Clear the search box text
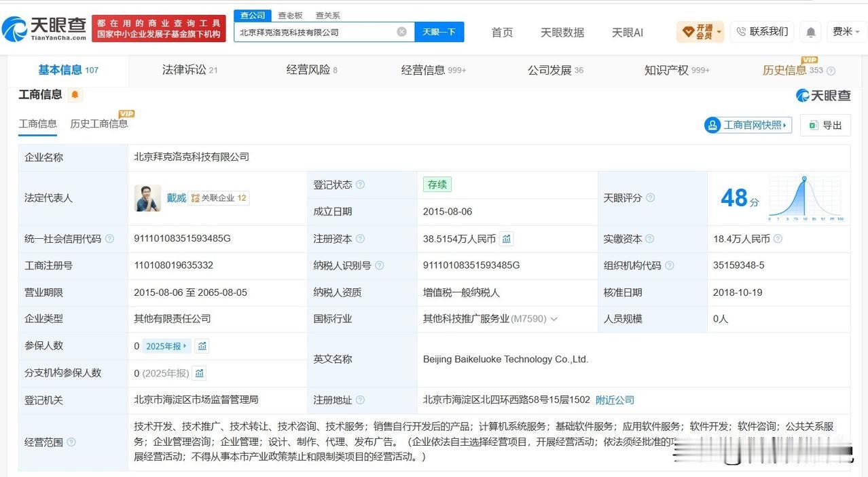This screenshot has height=477, width=868. point(401,32)
